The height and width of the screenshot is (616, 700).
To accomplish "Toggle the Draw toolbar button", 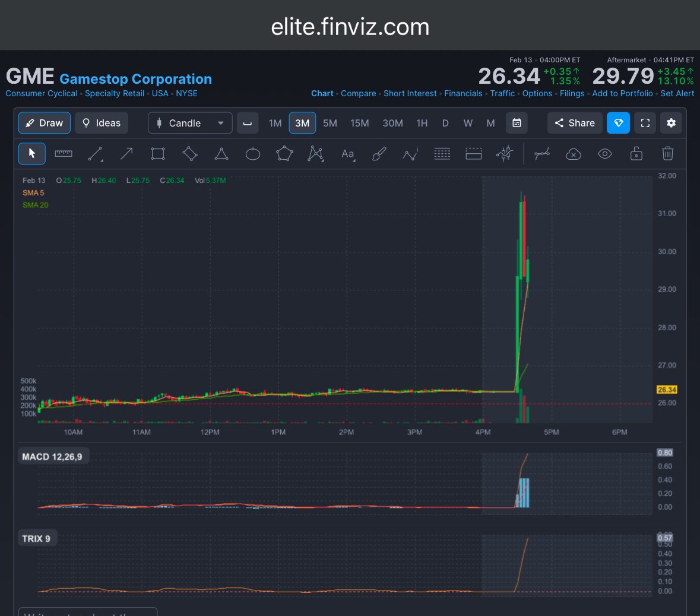I will 44,123.
